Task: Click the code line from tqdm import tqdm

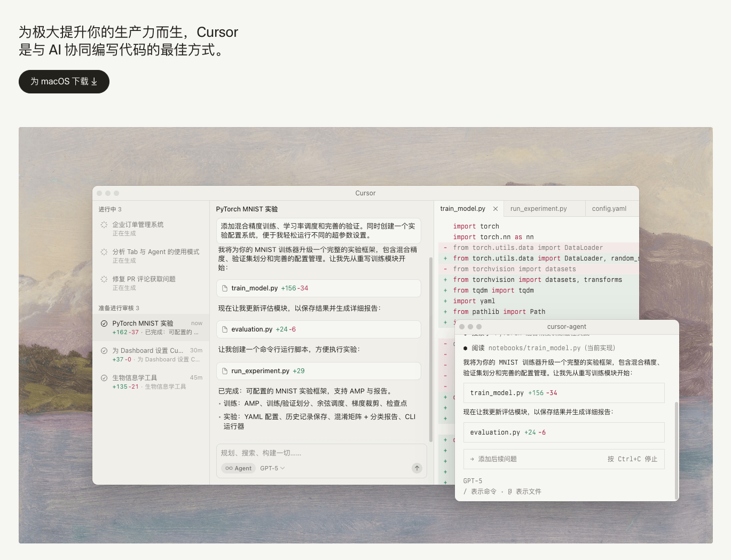Action: point(493,290)
